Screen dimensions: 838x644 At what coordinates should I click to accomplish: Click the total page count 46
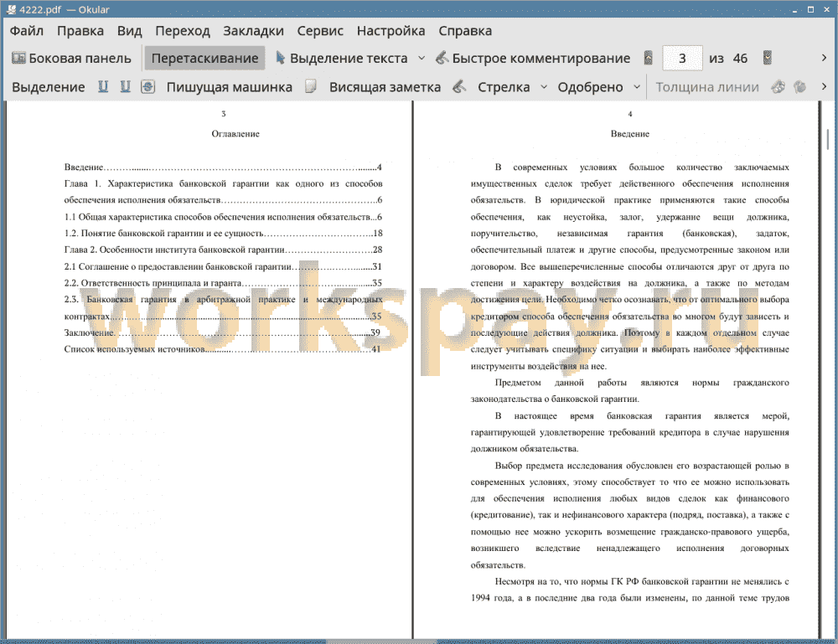(x=740, y=59)
